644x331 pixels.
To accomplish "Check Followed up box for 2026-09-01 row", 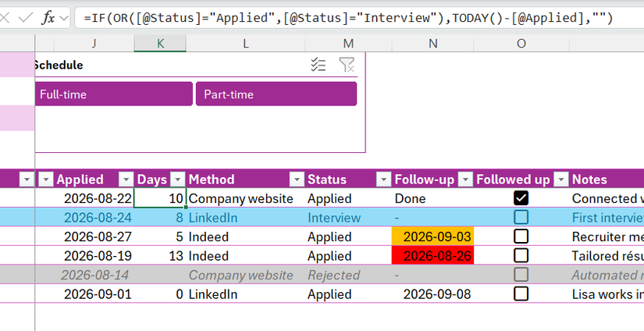I will (521, 294).
